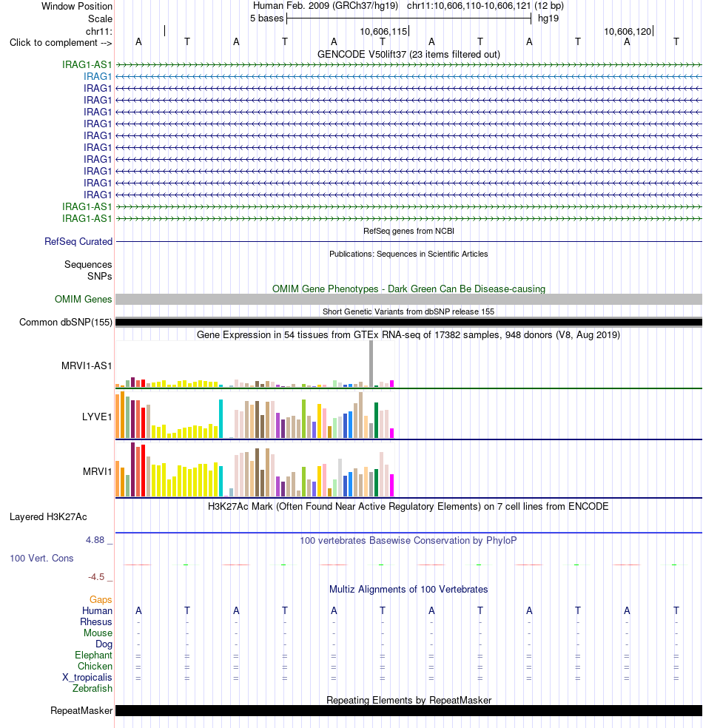The image size is (703, 728).
Task: Click the 4.88 PhyloP upper value
Action: pyautogui.click(x=95, y=540)
